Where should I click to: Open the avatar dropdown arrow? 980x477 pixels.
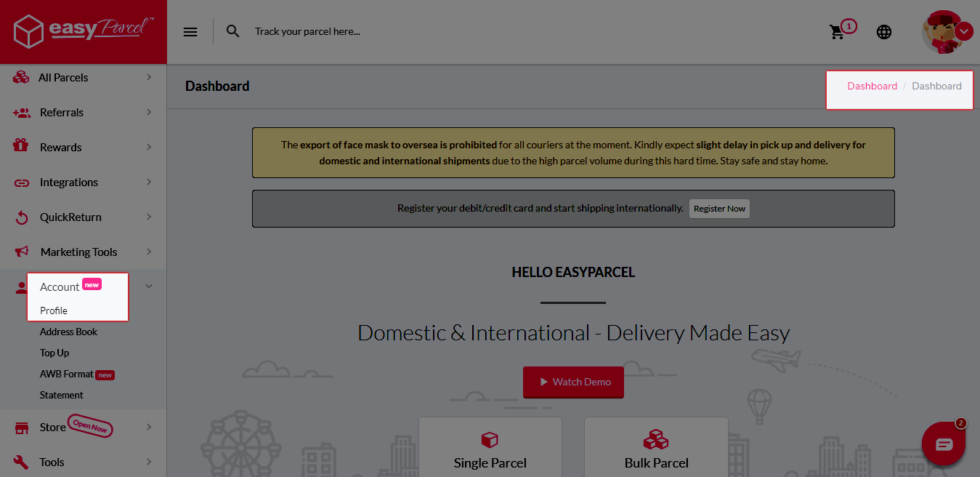pyautogui.click(x=964, y=31)
